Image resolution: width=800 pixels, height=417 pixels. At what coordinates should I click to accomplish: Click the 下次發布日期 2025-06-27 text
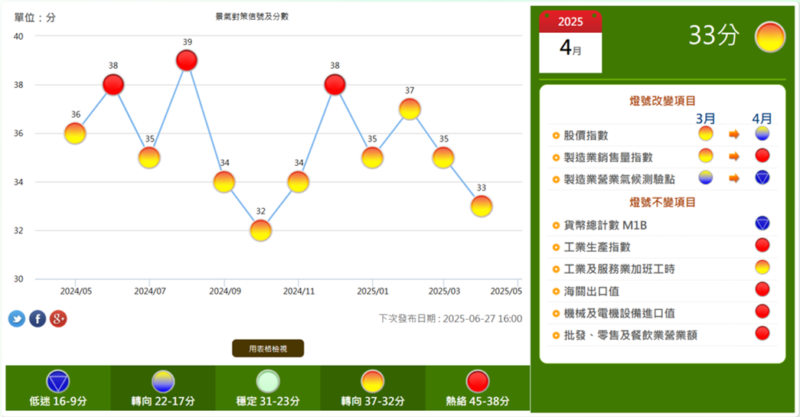click(x=451, y=318)
